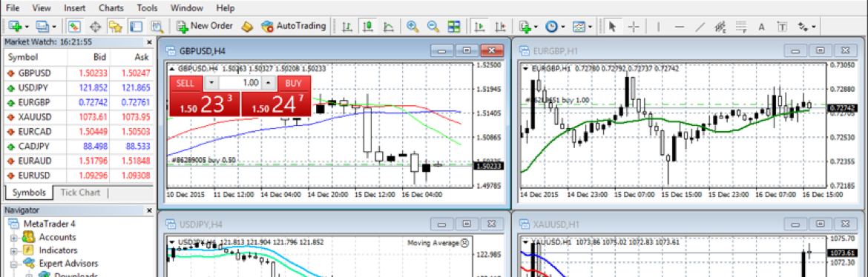Image resolution: width=868 pixels, height=277 pixels.
Task: Toggle the Market Watch panel button
Action: (74, 26)
